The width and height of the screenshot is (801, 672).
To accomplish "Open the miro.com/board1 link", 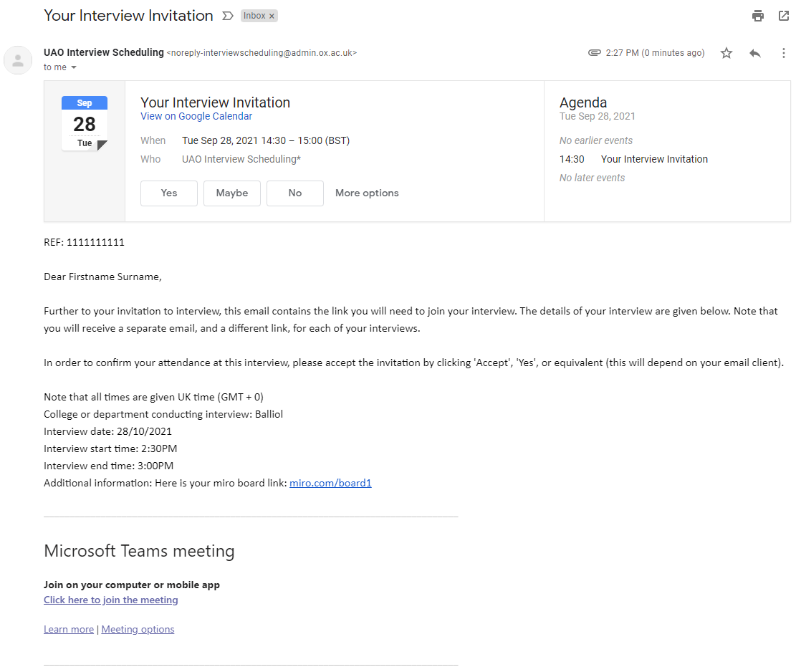I will 330,483.
